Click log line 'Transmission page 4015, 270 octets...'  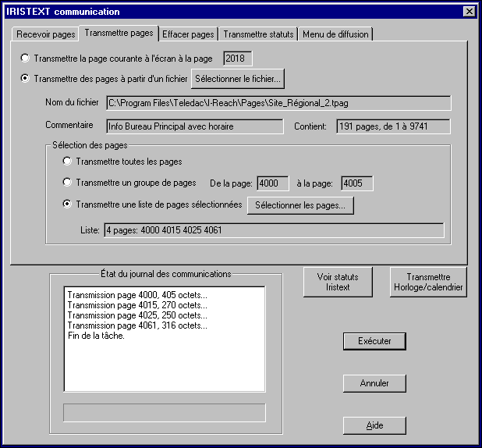pos(137,305)
